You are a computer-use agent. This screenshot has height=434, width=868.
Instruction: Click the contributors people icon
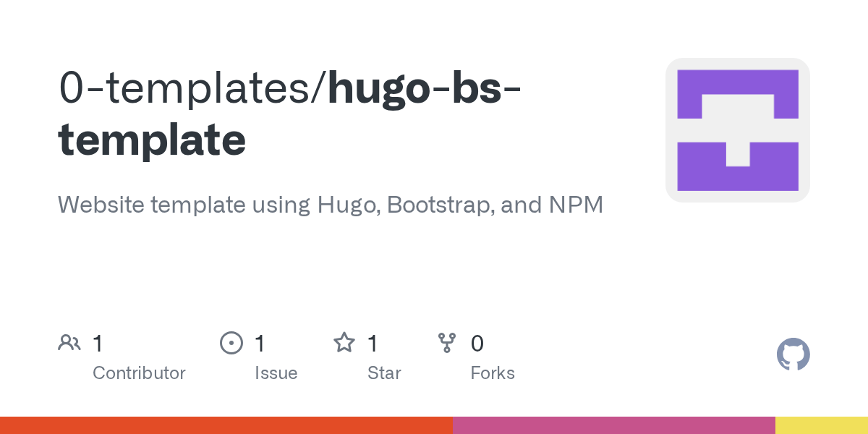[x=69, y=343]
